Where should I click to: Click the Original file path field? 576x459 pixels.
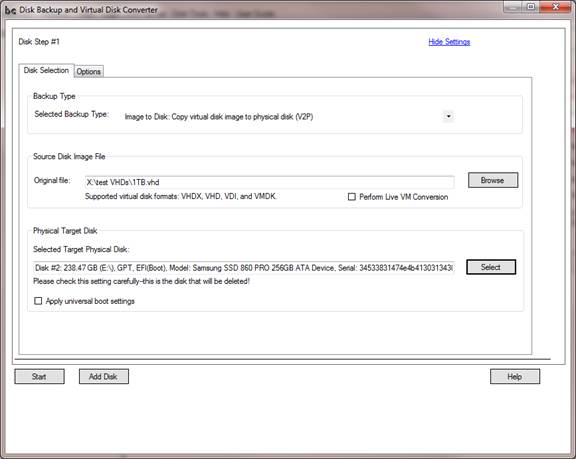tap(270, 182)
